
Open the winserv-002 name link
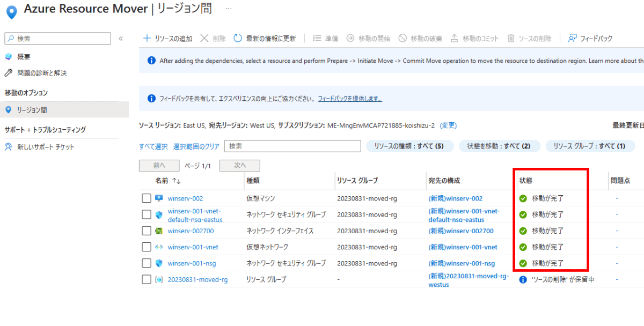point(185,199)
